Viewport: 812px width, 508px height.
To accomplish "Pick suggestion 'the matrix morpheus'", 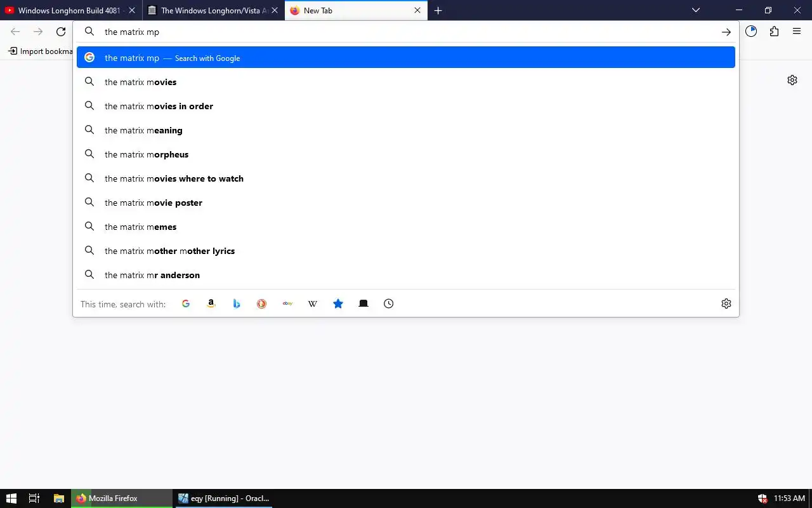I will [x=406, y=154].
